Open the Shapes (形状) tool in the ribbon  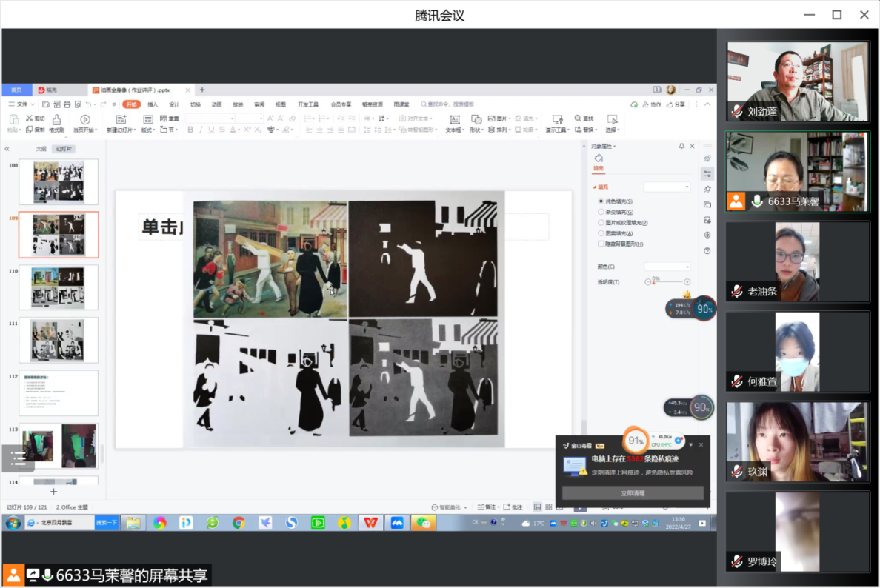pyautogui.click(x=476, y=119)
